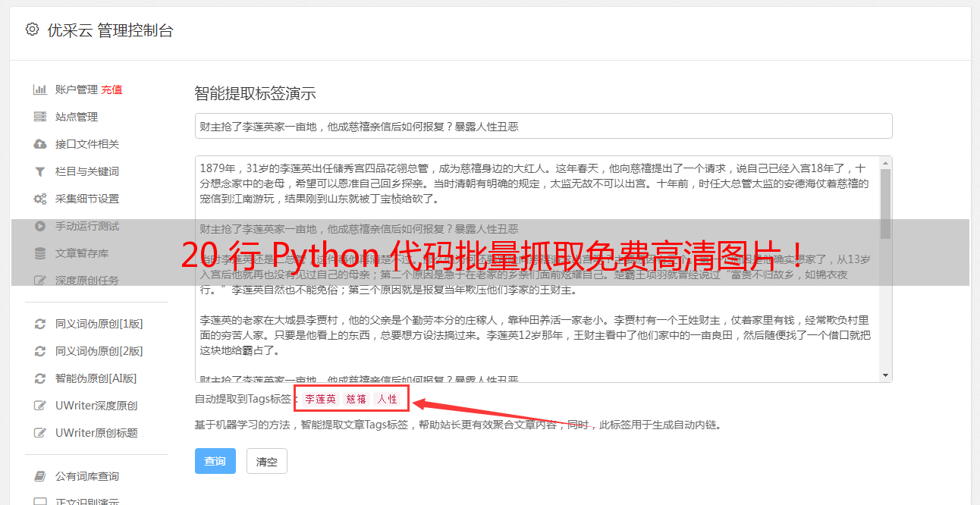
Task: Open 采集细节设置 menu item
Action: [87, 199]
